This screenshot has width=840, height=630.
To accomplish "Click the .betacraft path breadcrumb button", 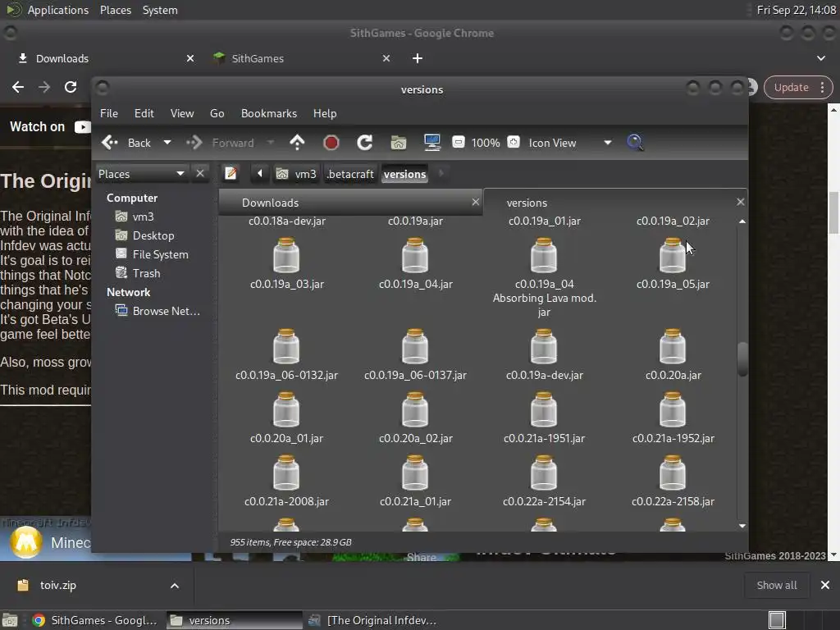I will click(350, 174).
